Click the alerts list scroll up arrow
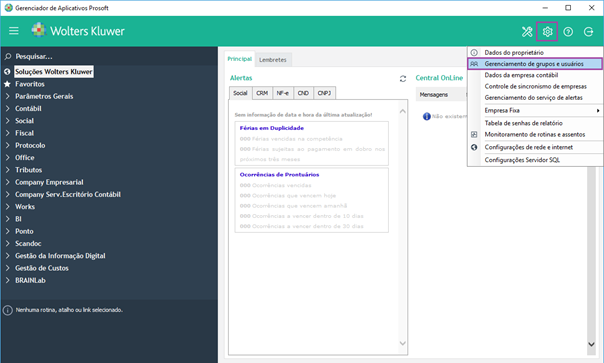 tap(403, 111)
